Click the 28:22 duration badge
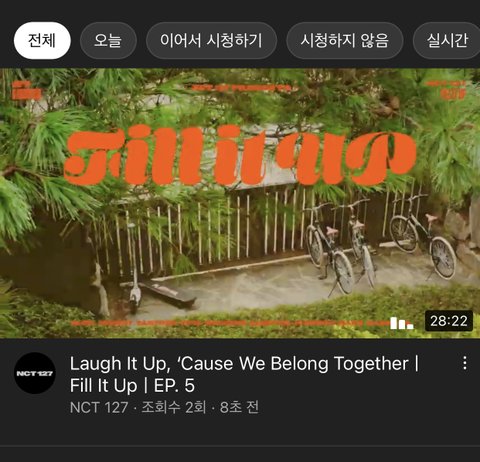Image resolution: width=480 pixels, height=462 pixels. tap(449, 321)
